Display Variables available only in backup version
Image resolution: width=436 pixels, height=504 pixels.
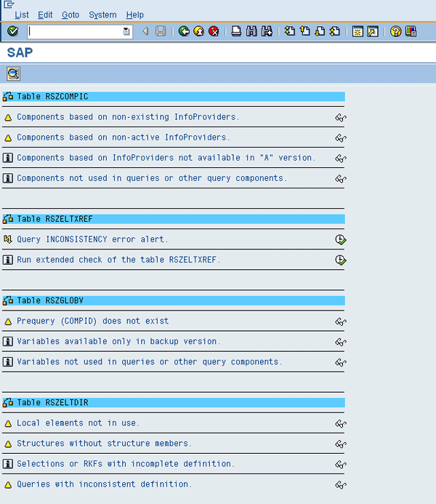pyautogui.click(x=341, y=342)
